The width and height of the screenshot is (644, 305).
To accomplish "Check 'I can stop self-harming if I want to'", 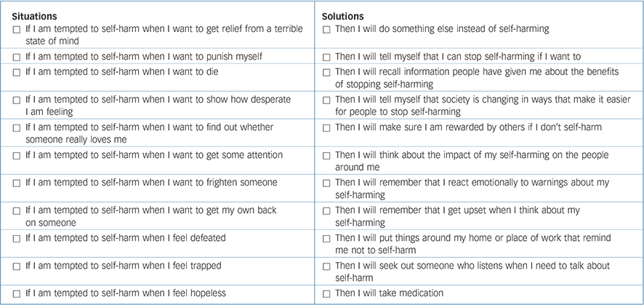I will click(x=328, y=57).
